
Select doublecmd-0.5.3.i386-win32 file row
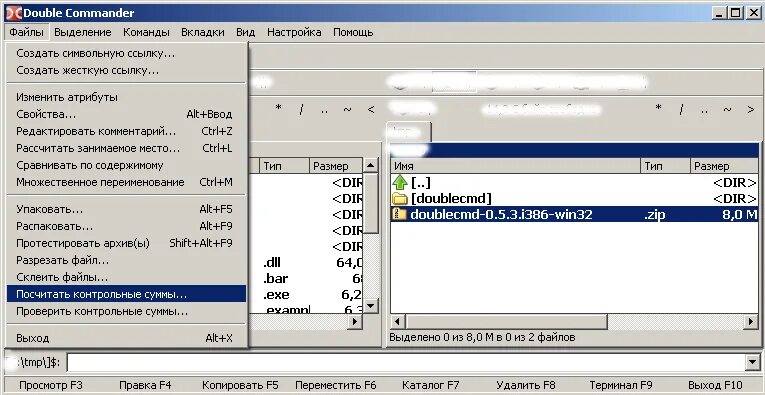575,215
